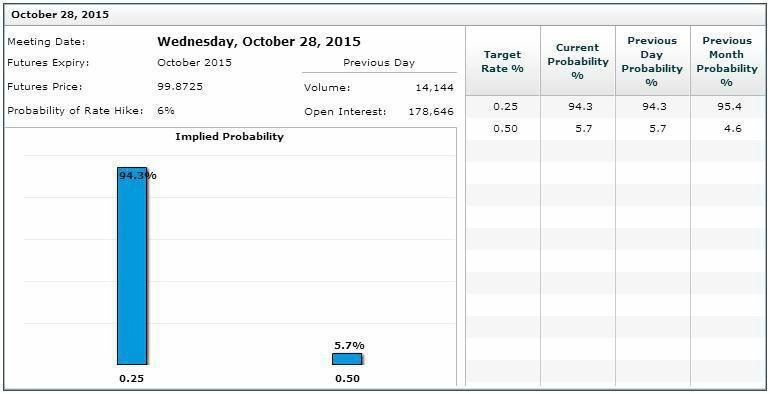Screen dimensions: 770x394
Task: Click the October 28, 2015 header tab
Action: pyautogui.click(x=60, y=15)
